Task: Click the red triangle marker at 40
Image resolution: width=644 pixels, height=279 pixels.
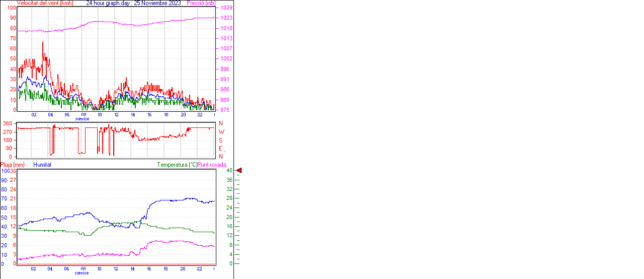Action: pos(239,171)
